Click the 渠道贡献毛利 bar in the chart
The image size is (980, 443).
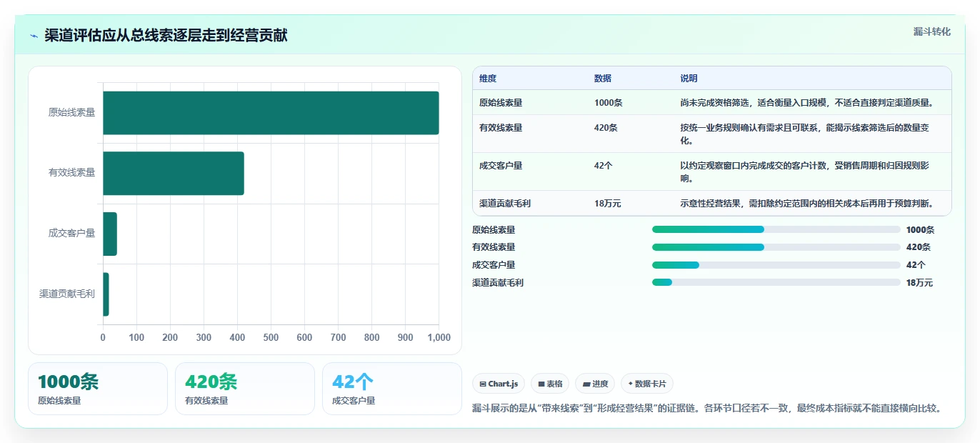(x=106, y=294)
